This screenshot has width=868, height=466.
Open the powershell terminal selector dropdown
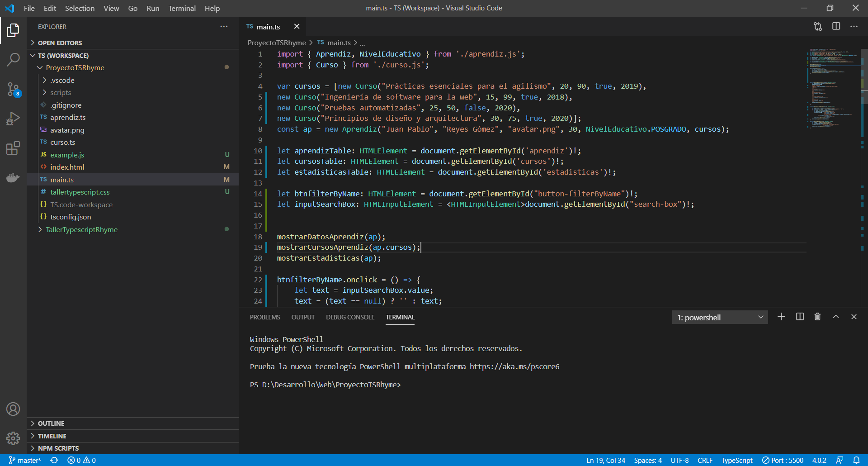tap(720, 317)
